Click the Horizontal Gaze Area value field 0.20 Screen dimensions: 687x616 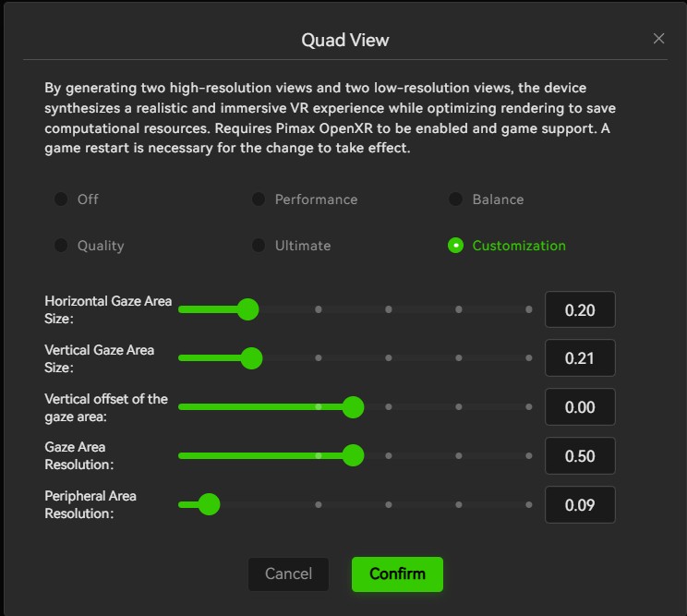tap(580, 309)
